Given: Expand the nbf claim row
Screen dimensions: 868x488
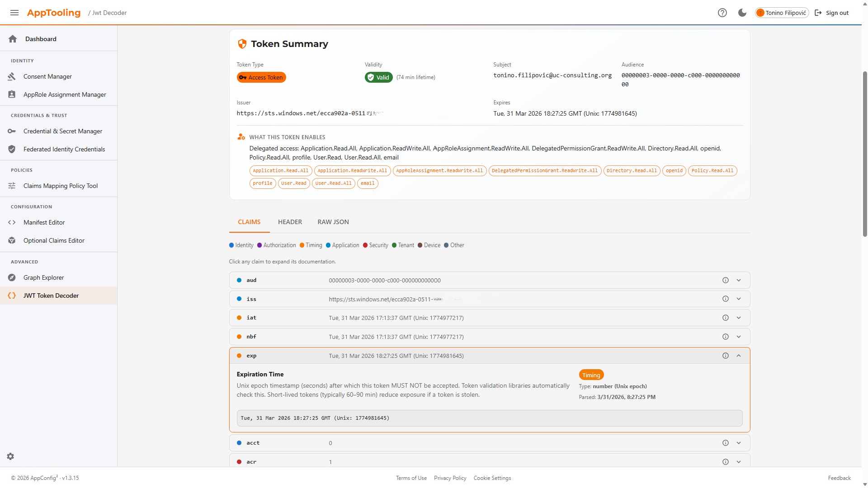Looking at the screenshot, I should point(739,337).
